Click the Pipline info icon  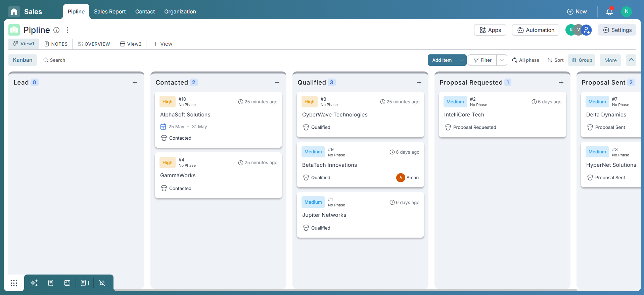[57, 30]
